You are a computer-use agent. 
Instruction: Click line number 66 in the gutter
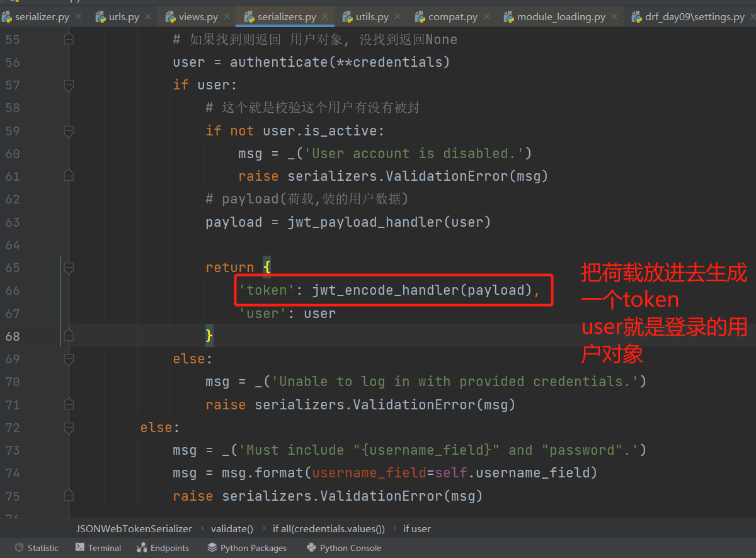tap(13, 290)
